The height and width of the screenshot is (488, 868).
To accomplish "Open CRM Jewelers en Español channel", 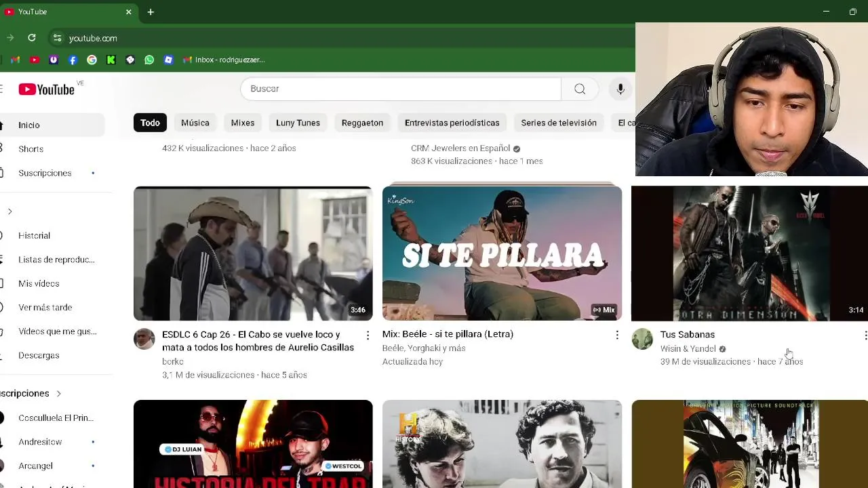I will (460, 148).
